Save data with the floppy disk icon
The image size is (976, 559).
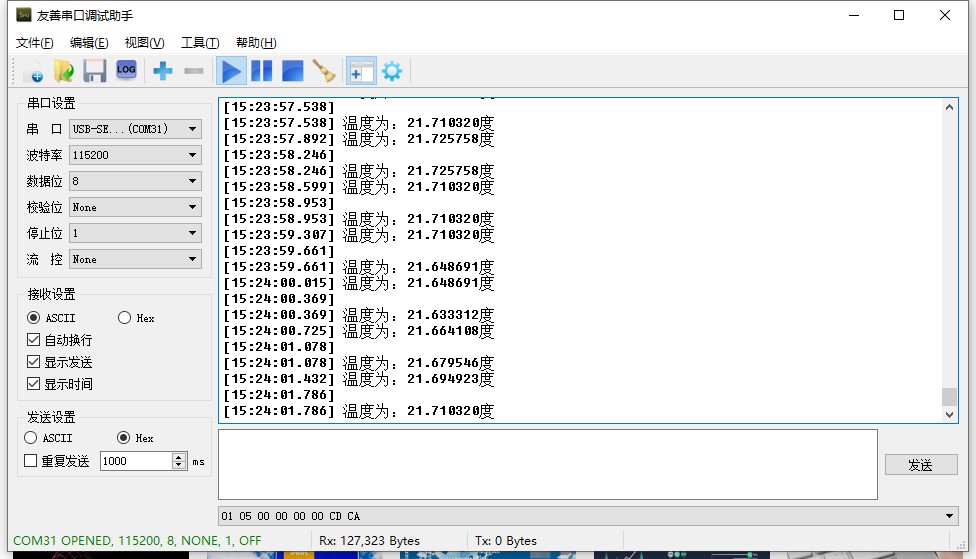95,71
